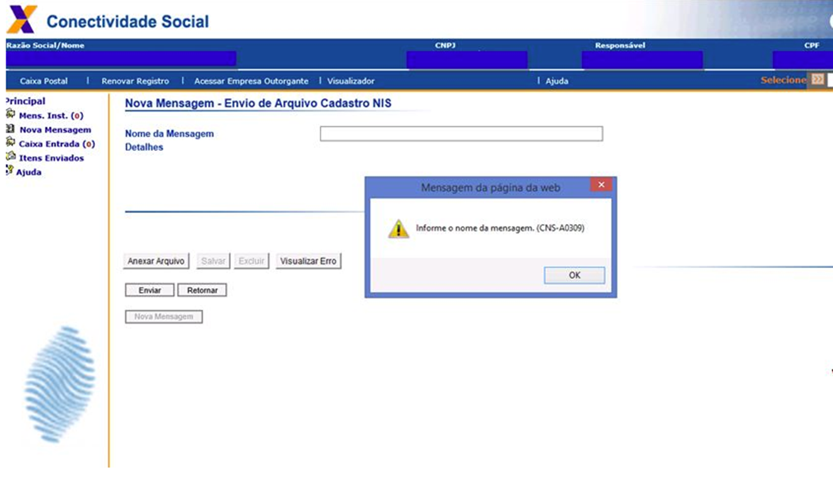Open the Ajuda link in sidebar

click(x=29, y=172)
